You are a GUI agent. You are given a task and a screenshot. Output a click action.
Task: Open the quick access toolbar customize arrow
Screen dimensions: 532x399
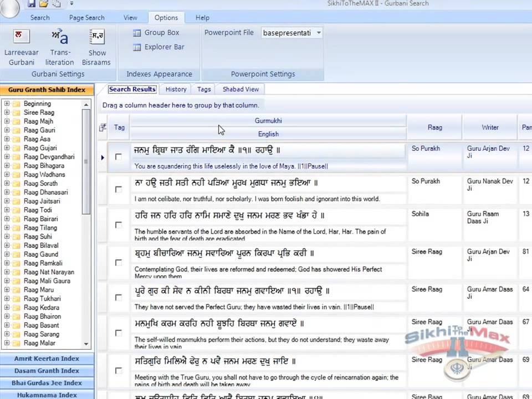pyautogui.click(x=71, y=3)
